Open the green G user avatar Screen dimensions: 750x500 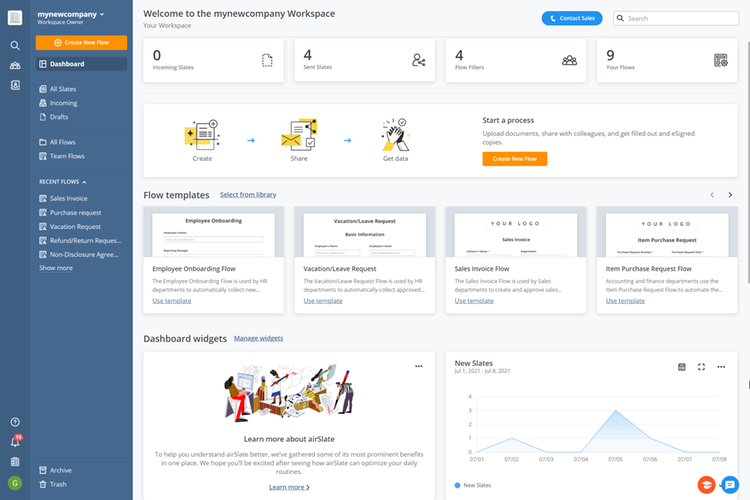point(15,483)
